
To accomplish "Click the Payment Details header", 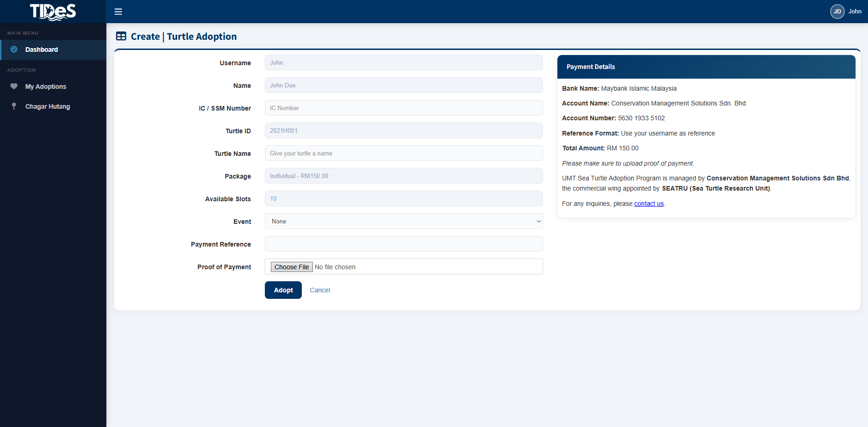I will [x=706, y=67].
